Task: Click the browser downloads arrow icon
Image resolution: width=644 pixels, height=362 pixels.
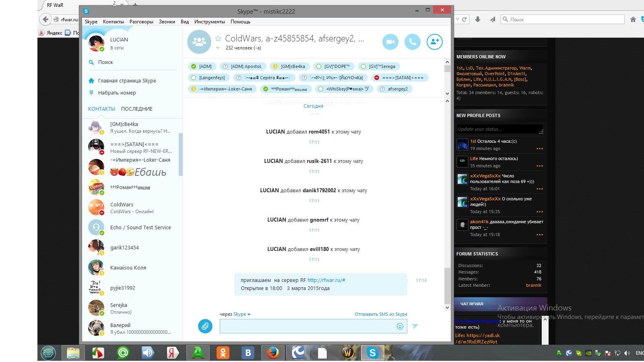Action: [478, 19]
